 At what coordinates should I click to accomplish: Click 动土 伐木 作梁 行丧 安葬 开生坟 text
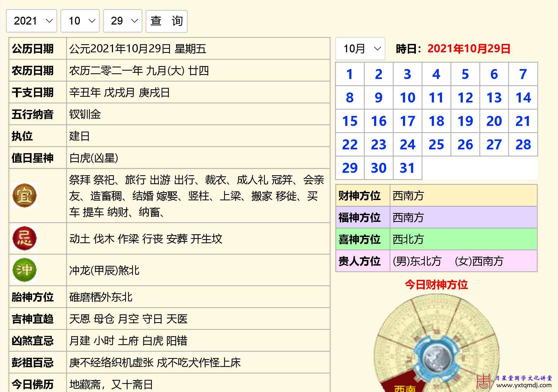[x=146, y=239]
